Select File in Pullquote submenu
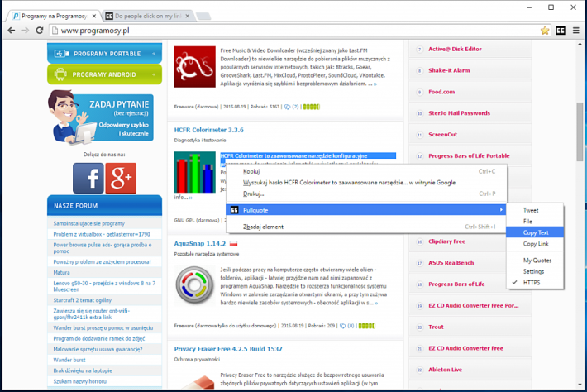 [535, 222]
